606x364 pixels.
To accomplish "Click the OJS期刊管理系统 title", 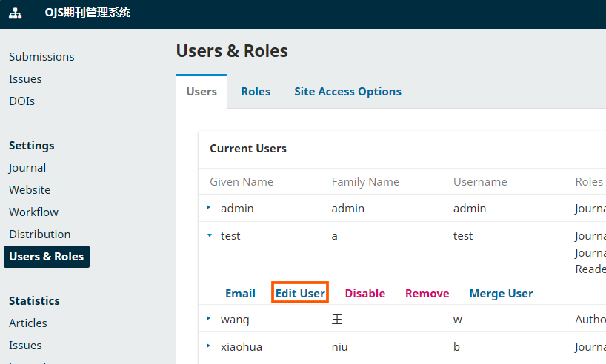I will click(87, 13).
